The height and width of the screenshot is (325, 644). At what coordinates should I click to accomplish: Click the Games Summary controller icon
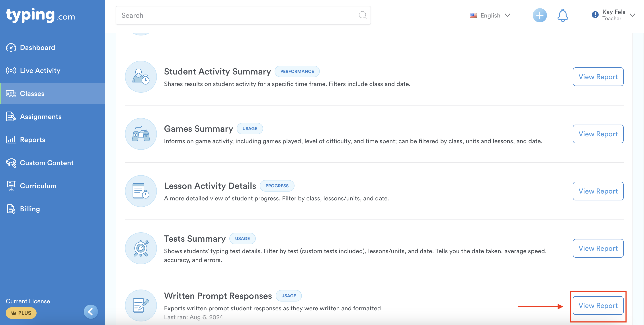click(141, 134)
